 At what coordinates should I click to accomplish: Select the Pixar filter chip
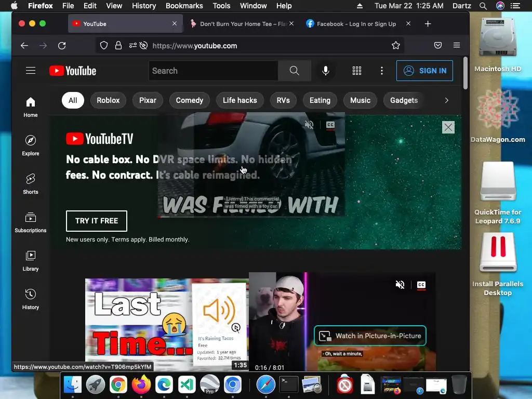click(x=148, y=100)
